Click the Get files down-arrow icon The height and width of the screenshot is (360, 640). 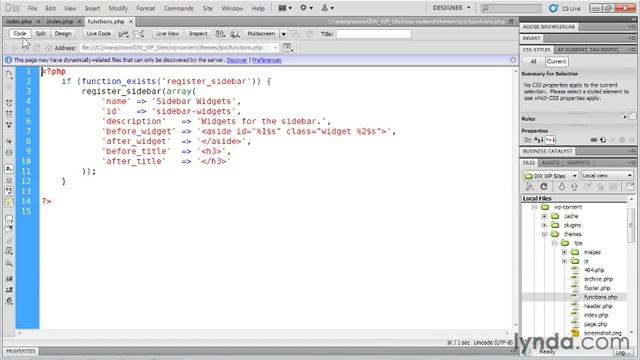tap(562, 187)
